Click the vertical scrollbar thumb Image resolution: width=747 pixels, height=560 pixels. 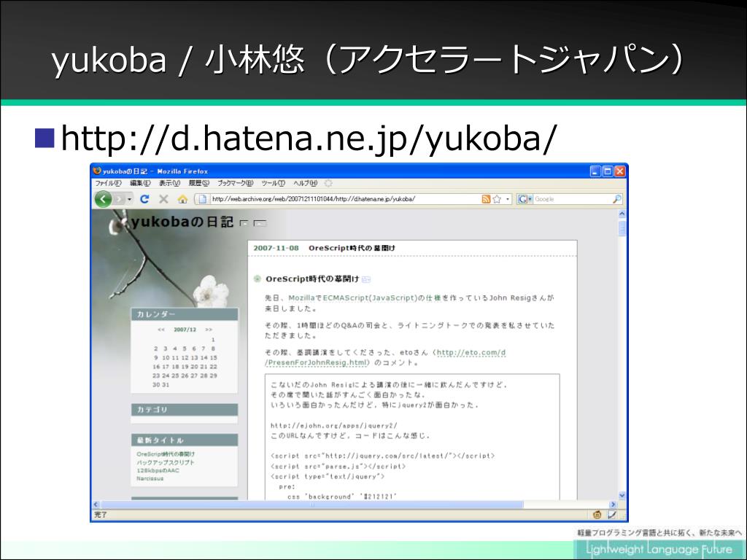point(622,228)
